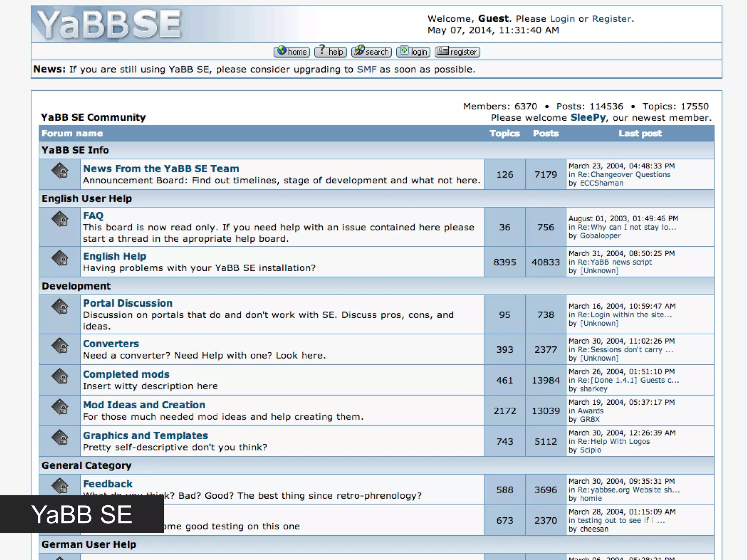
Task: Click board status icon beside English Help
Action: coord(60,258)
